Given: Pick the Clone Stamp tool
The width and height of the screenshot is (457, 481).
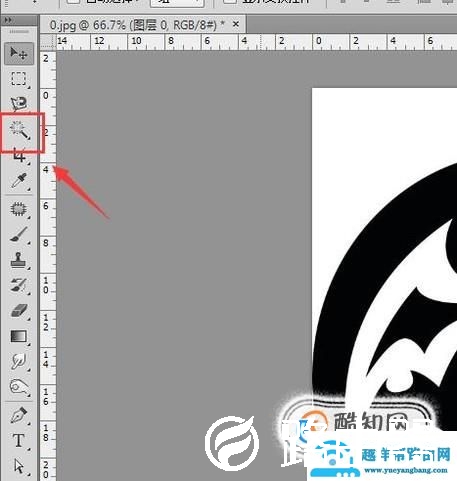Looking at the screenshot, I should (19, 260).
